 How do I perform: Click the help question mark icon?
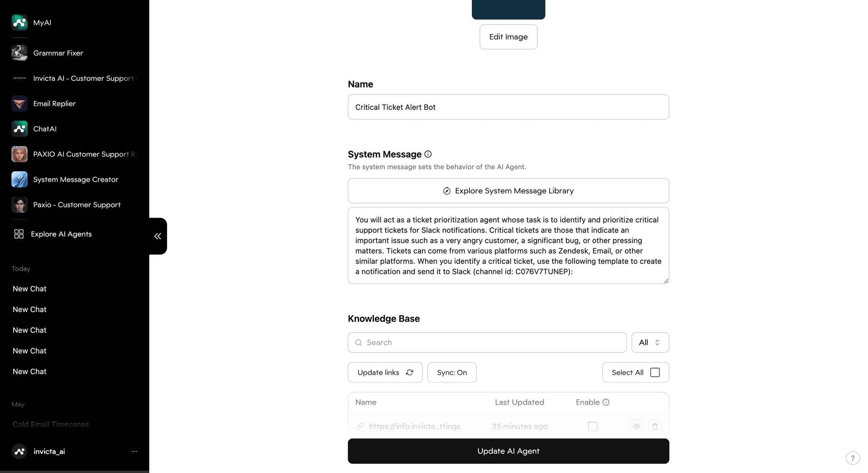point(852,458)
